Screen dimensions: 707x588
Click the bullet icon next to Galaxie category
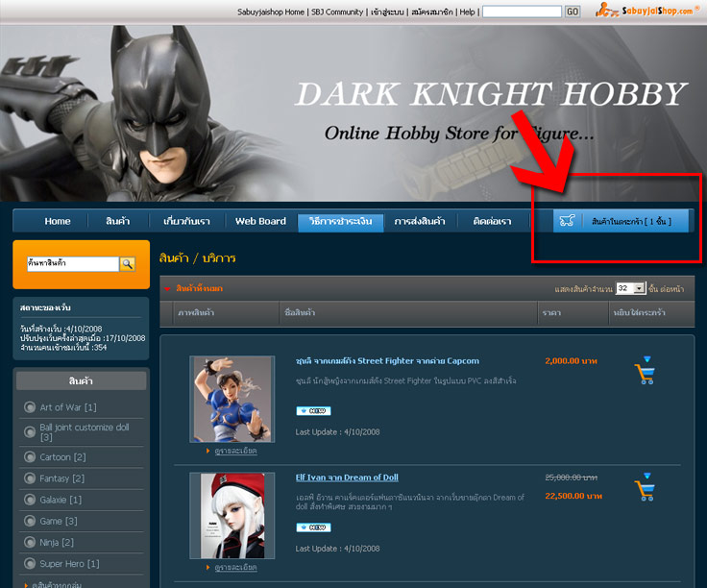click(30, 500)
